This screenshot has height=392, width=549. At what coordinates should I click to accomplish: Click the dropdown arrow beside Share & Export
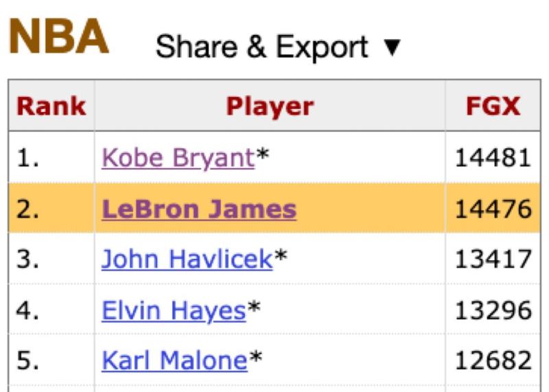(392, 47)
